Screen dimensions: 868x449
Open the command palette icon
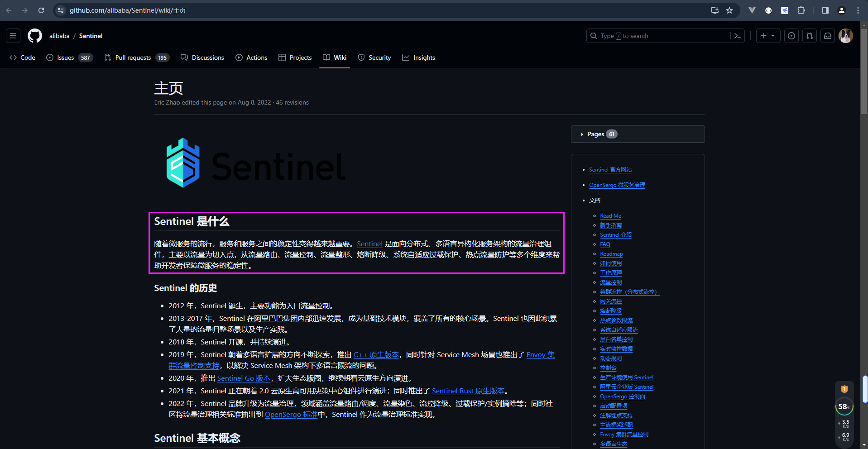pyautogui.click(x=738, y=36)
